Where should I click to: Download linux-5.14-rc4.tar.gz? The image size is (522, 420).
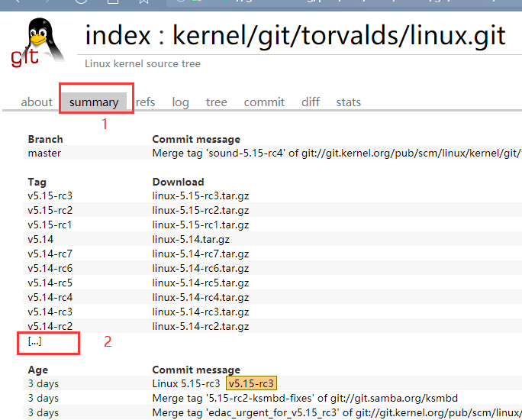201,298
